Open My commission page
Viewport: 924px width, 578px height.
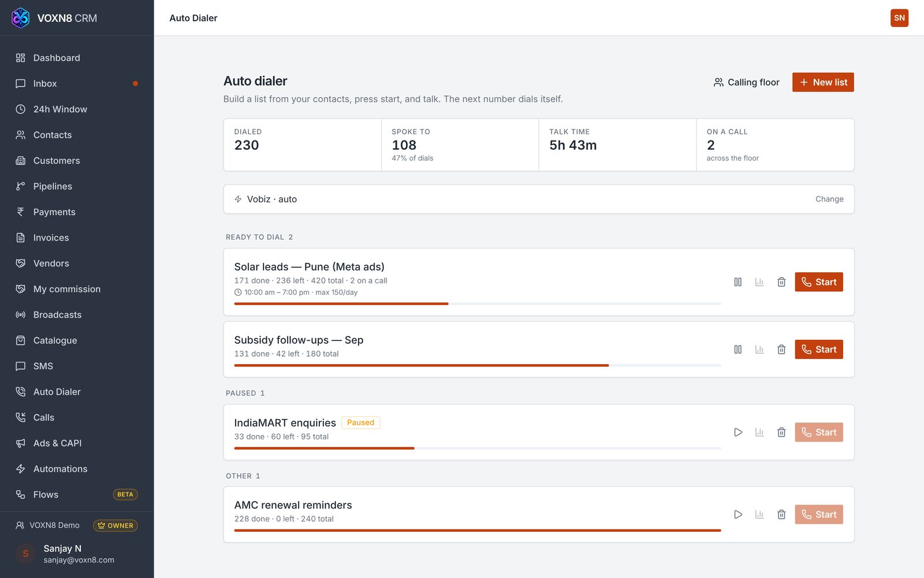click(77, 289)
